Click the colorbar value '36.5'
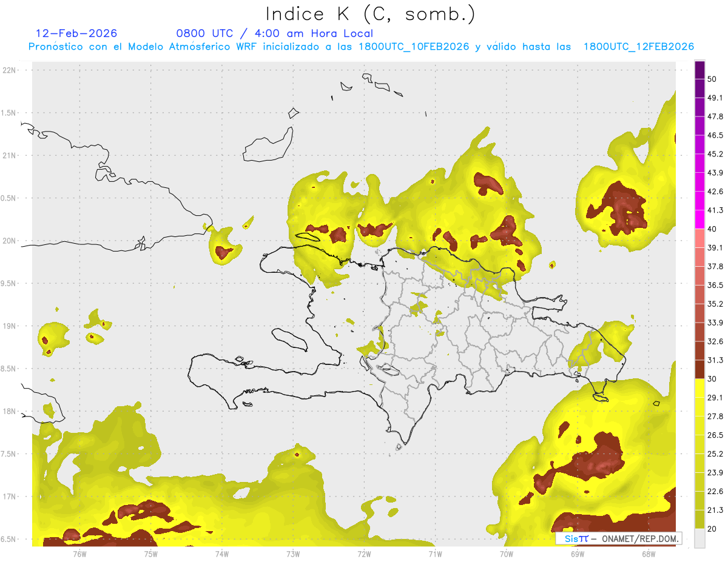 715,285
